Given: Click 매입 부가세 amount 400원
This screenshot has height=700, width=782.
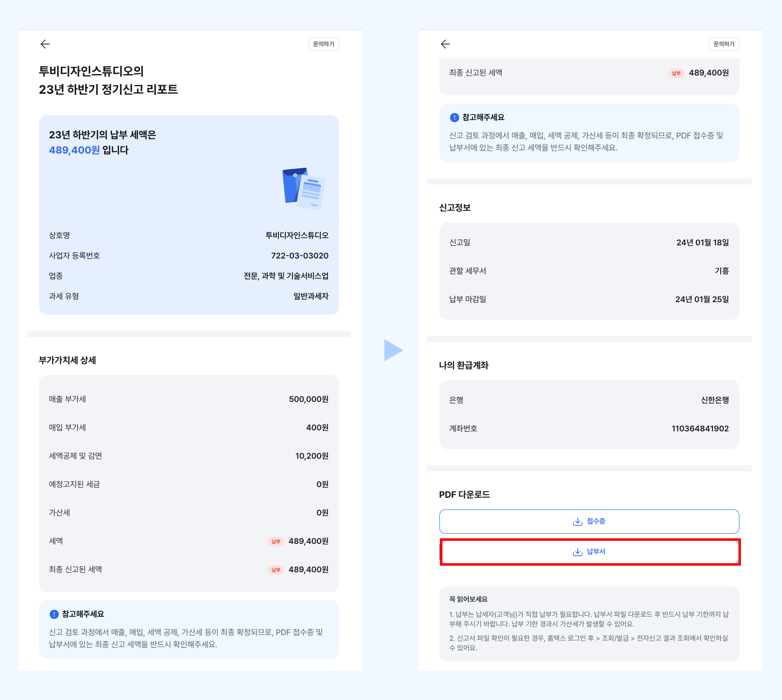Looking at the screenshot, I should (x=317, y=428).
